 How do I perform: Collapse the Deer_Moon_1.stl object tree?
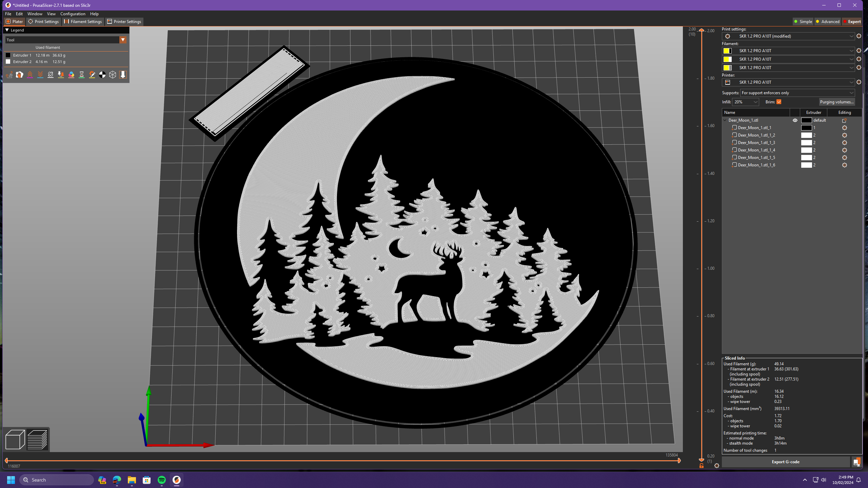point(725,120)
